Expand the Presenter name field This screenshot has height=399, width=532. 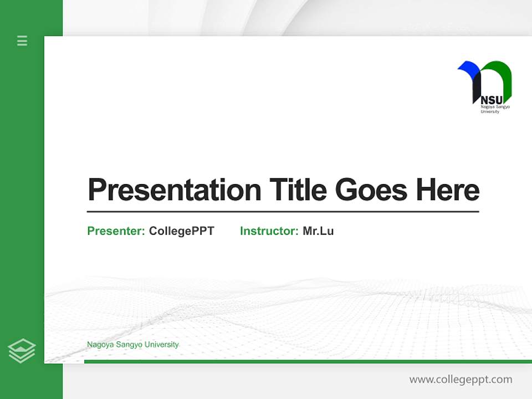pyautogui.click(x=181, y=232)
